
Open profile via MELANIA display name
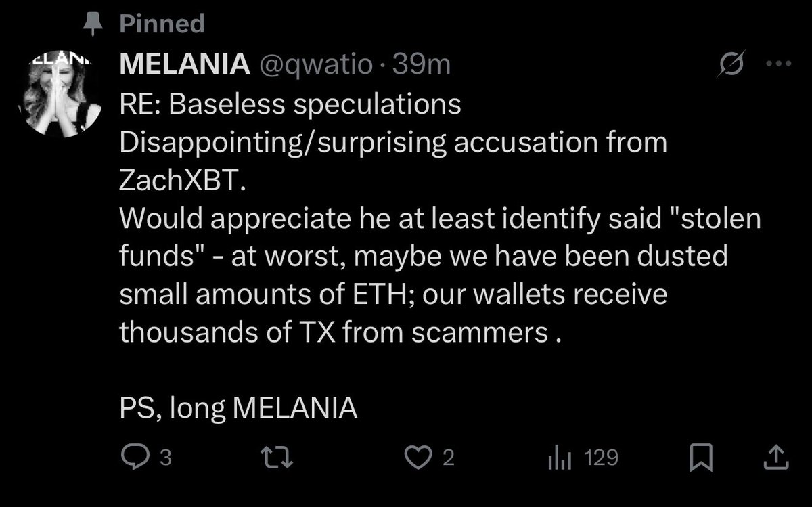tap(182, 65)
